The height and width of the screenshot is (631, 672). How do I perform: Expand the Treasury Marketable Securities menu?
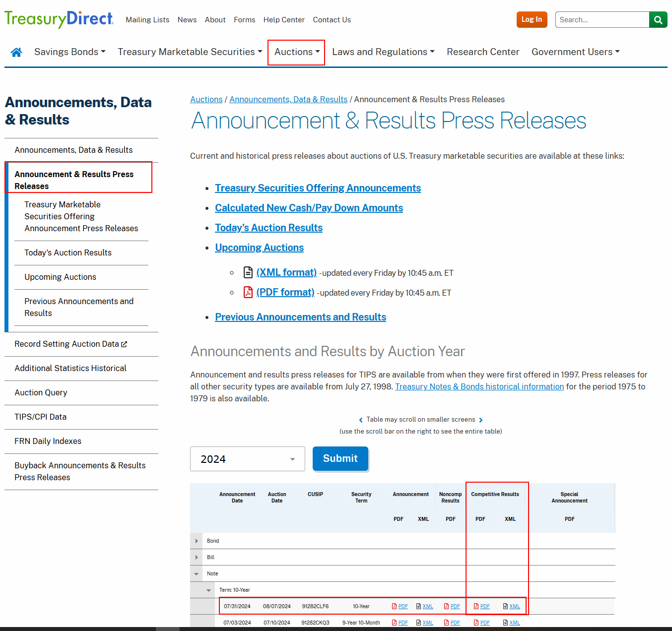click(x=190, y=52)
